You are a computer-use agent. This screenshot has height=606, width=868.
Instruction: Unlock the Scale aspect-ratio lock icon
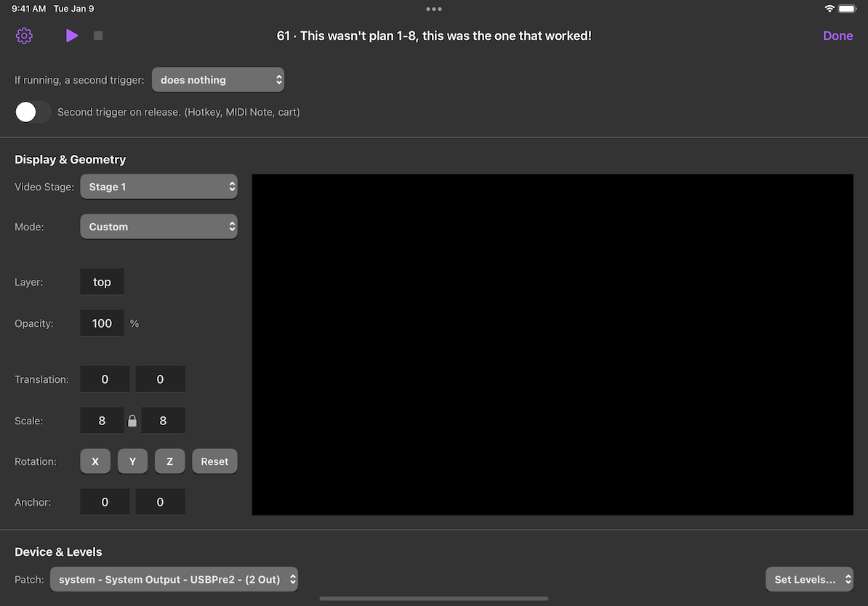tap(132, 420)
